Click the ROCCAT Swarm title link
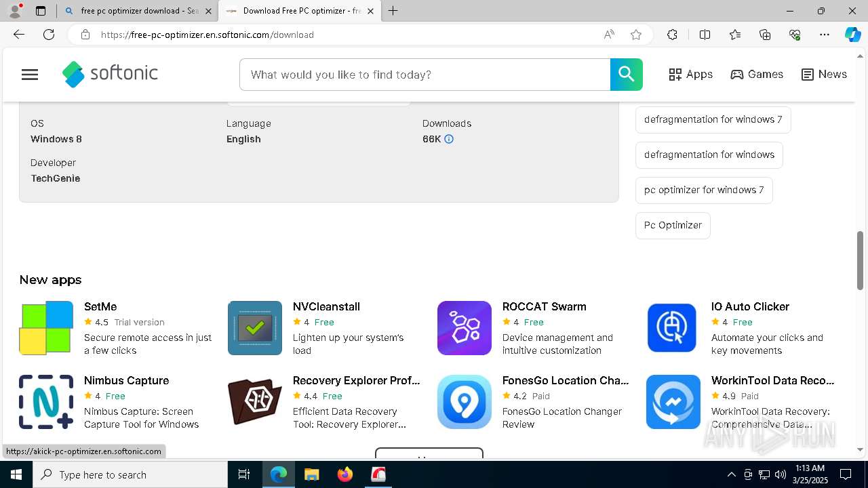868x488 pixels. [544, 306]
